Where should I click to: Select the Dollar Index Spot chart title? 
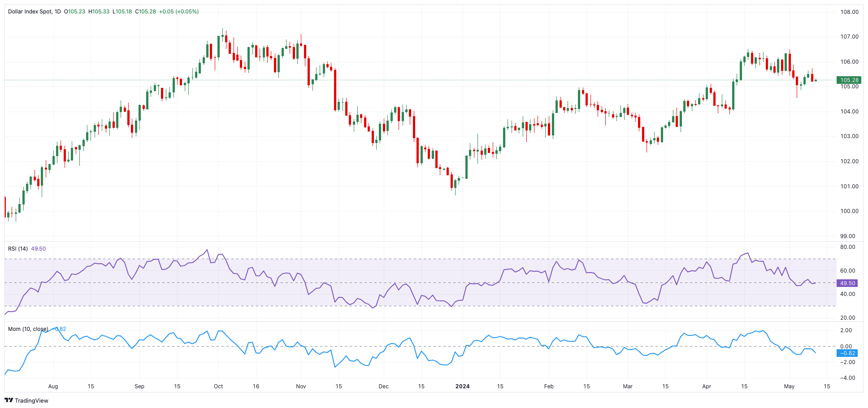click(30, 12)
